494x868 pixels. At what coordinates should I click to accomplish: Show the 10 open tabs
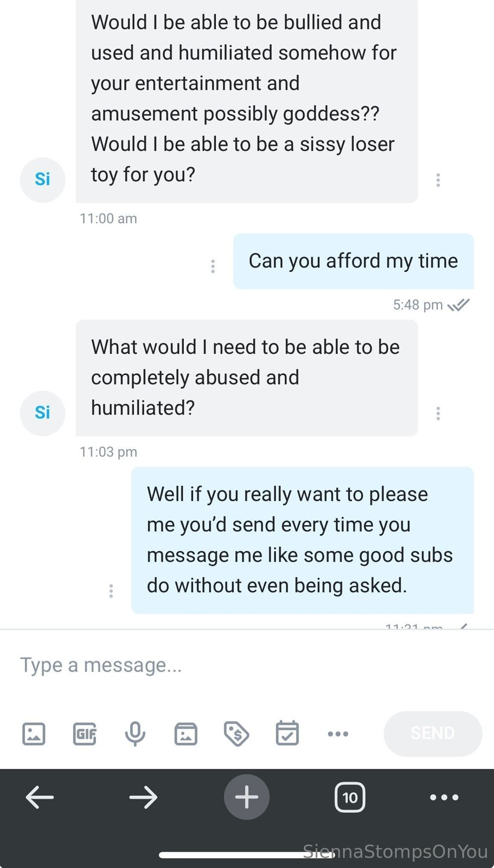pyautogui.click(x=350, y=797)
